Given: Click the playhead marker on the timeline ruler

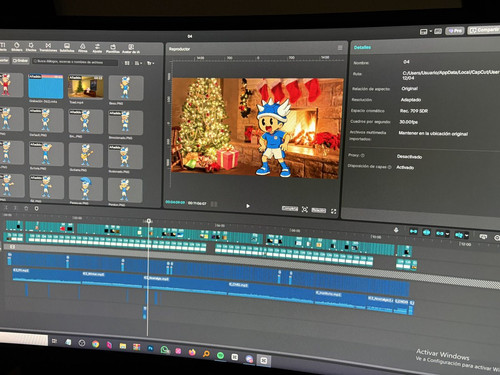Looking at the screenshot, I should [149, 221].
